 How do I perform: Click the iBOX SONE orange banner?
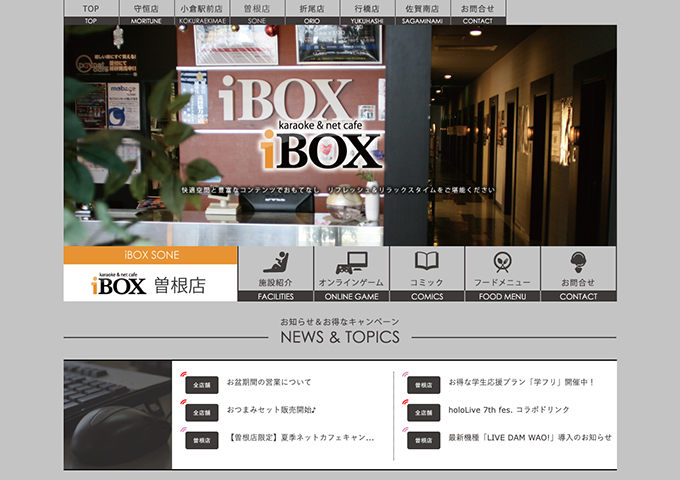150,255
